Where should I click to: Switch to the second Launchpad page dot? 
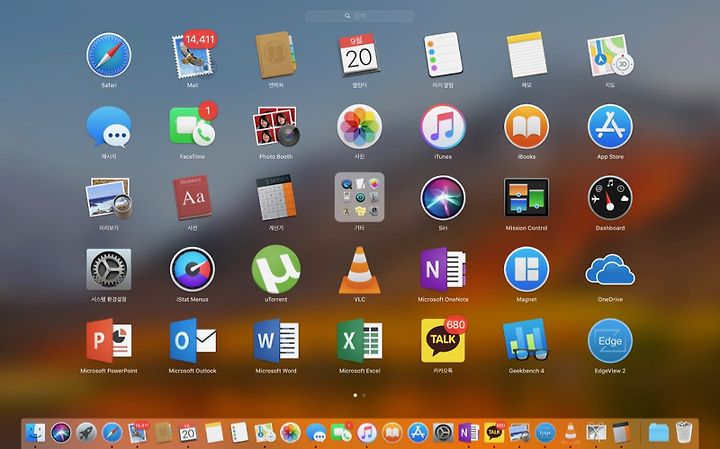click(x=364, y=395)
